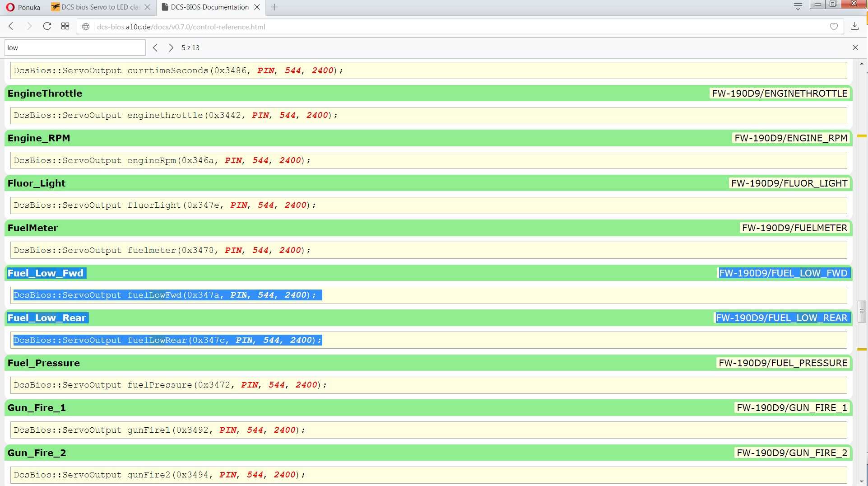
Task: Click the find-in-page search field
Action: coord(75,48)
